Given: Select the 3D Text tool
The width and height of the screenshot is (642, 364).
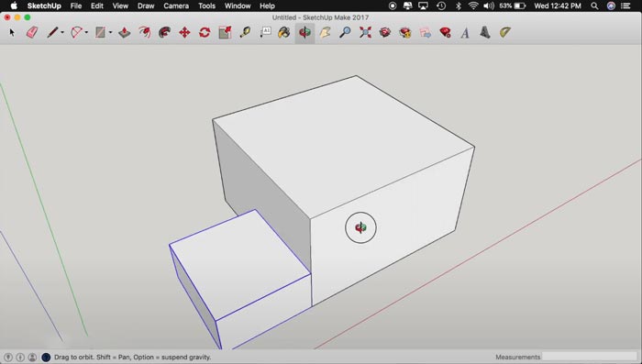Looking at the screenshot, I should tap(485, 32).
